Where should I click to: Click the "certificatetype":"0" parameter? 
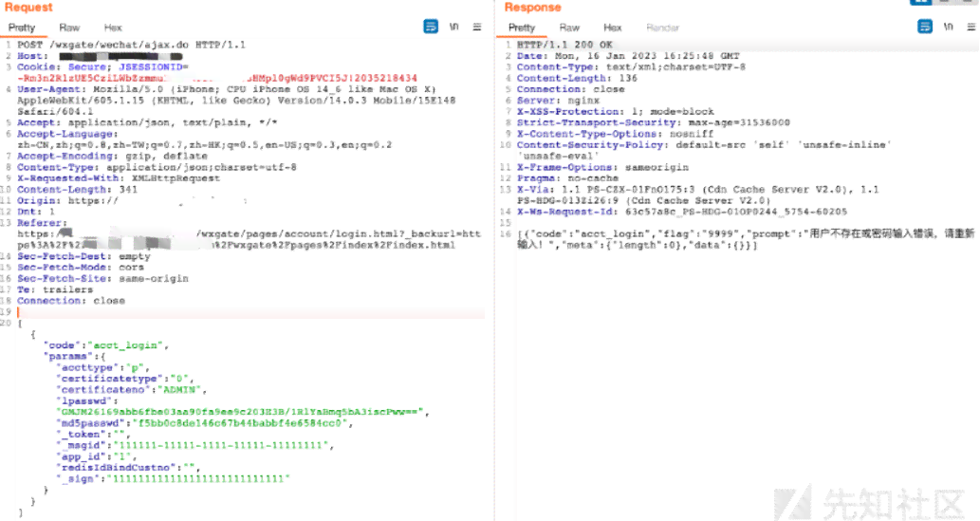pyautogui.click(x=125, y=379)
